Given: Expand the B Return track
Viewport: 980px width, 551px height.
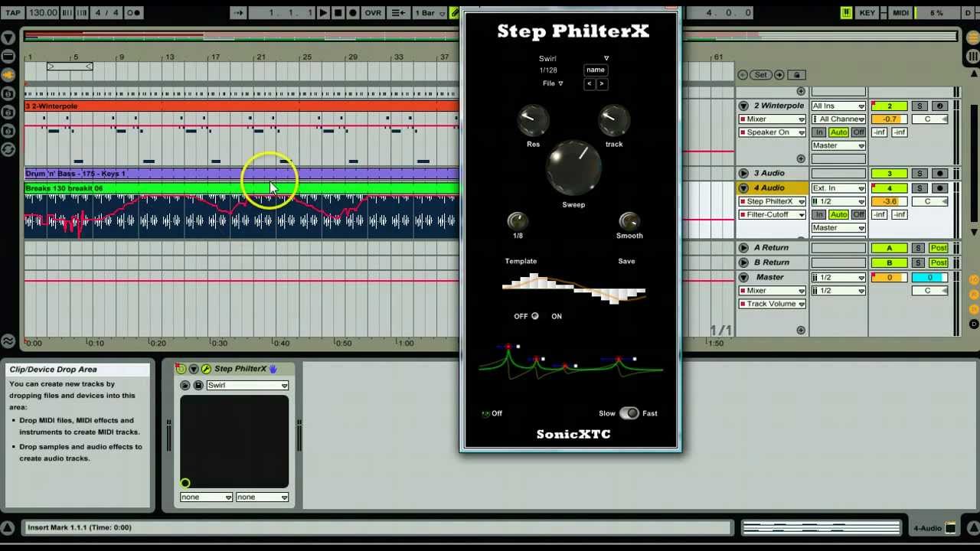Looking at the screenshot, I should (743, 262).
